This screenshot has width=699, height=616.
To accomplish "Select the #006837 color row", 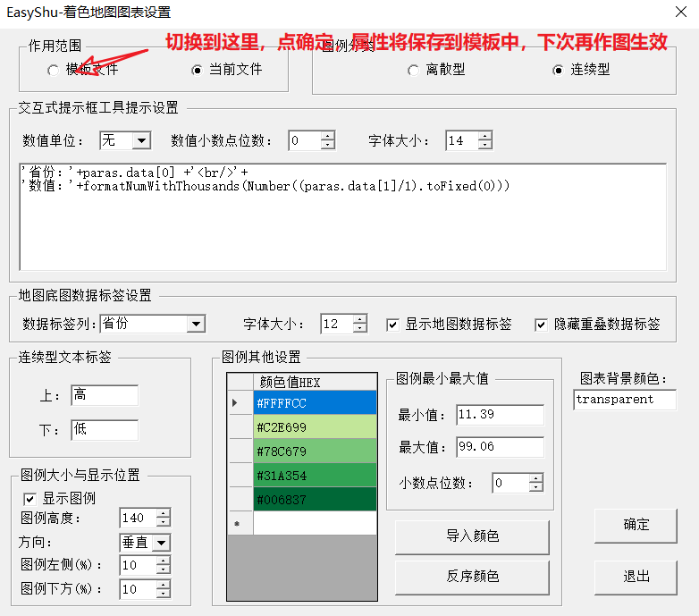I will pos(315,499).
